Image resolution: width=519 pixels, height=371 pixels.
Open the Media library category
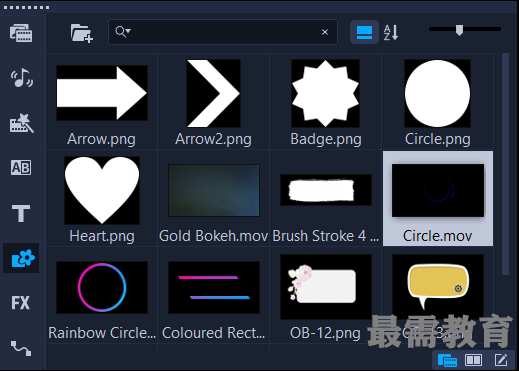tap(21, 33)
